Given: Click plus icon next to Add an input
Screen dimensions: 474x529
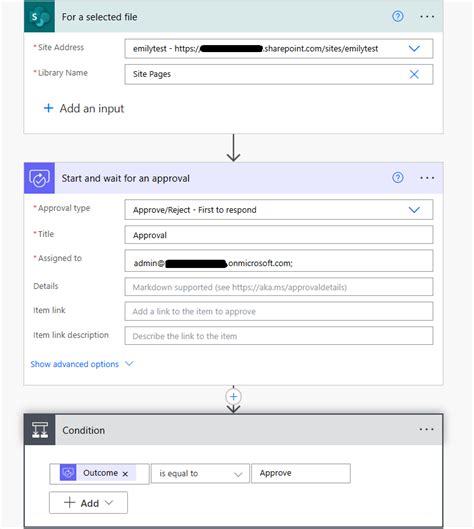Looking at the screenshot, I should (49, 108).
